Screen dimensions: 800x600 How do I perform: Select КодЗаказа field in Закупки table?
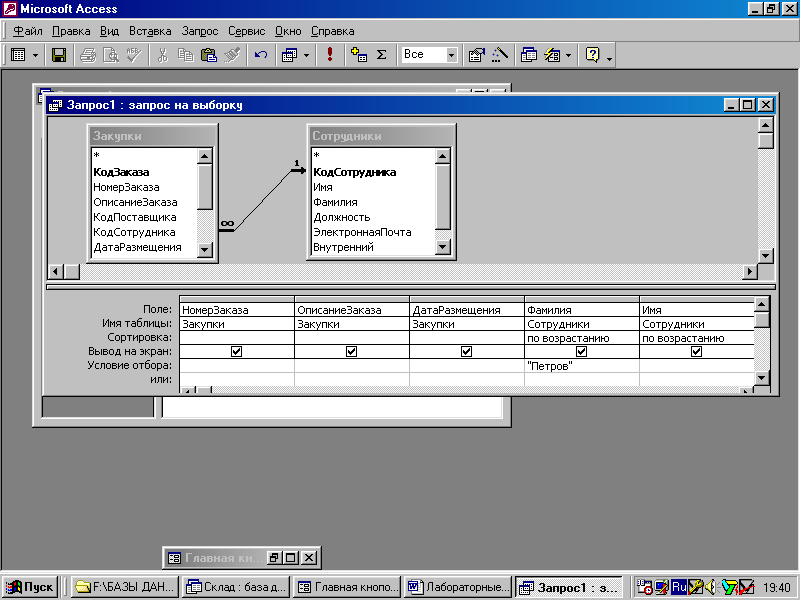(121, 172)
